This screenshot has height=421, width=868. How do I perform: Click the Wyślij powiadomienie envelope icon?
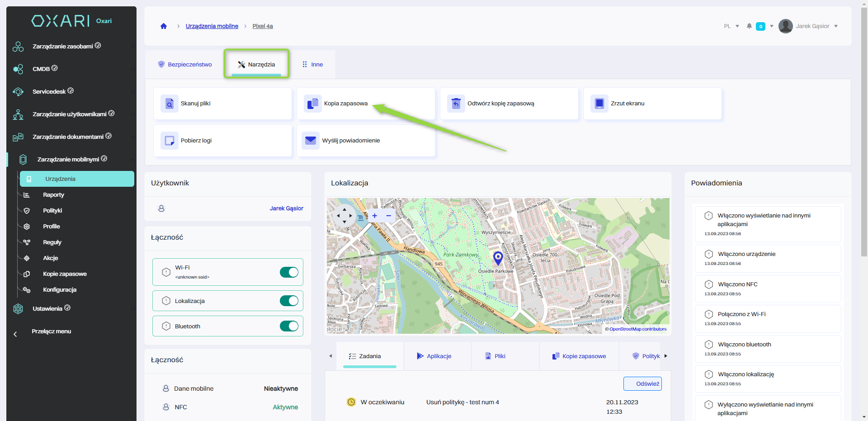[311, 141]
